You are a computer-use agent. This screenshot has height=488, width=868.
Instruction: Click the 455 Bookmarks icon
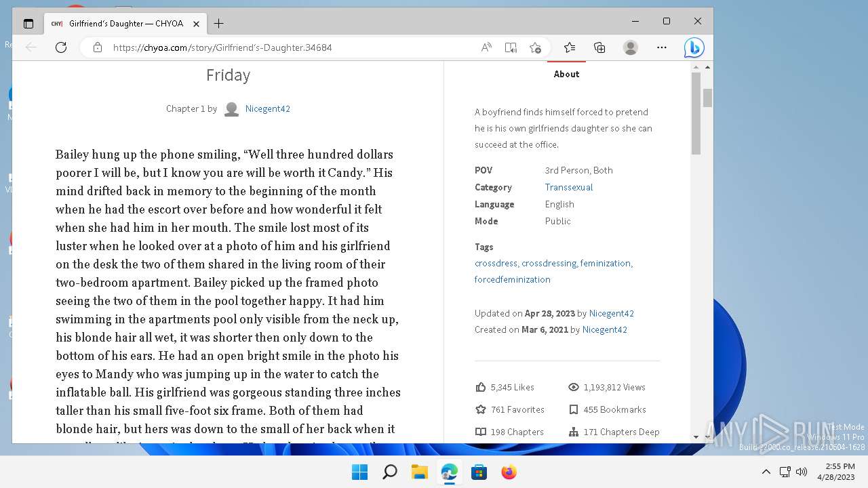click(574, 409)
